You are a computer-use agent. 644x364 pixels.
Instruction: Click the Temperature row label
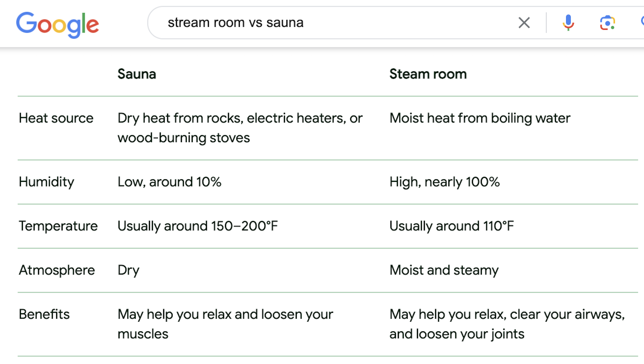[58, 226]
